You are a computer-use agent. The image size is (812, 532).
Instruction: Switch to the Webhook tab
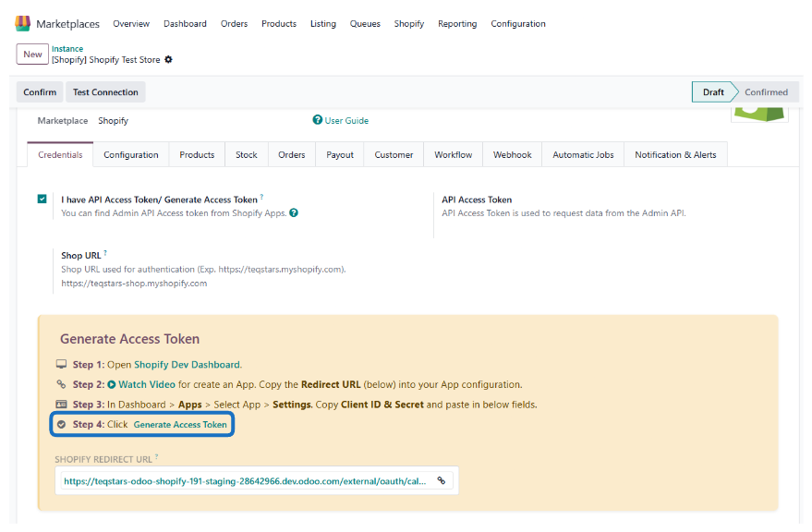[512, 154]
